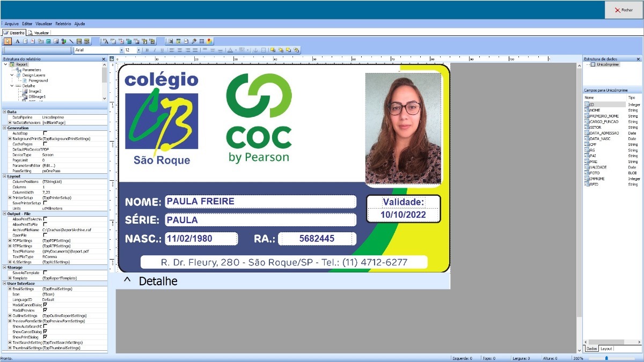The image size is (644, 362).
Task: Click the edit text box in toolbar
Action: point(36,50)
